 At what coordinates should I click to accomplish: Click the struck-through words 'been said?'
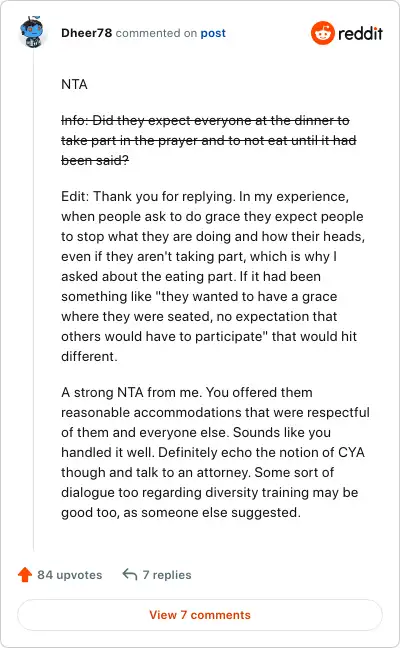(x=95, y=160)
